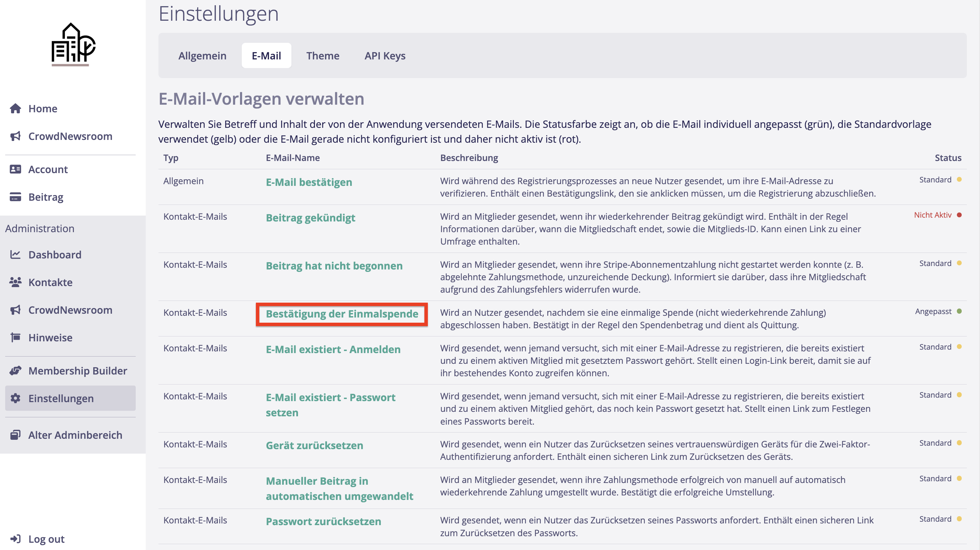Switch to the Theme tab
980x550 pixels.
click(x=323, y=56)
